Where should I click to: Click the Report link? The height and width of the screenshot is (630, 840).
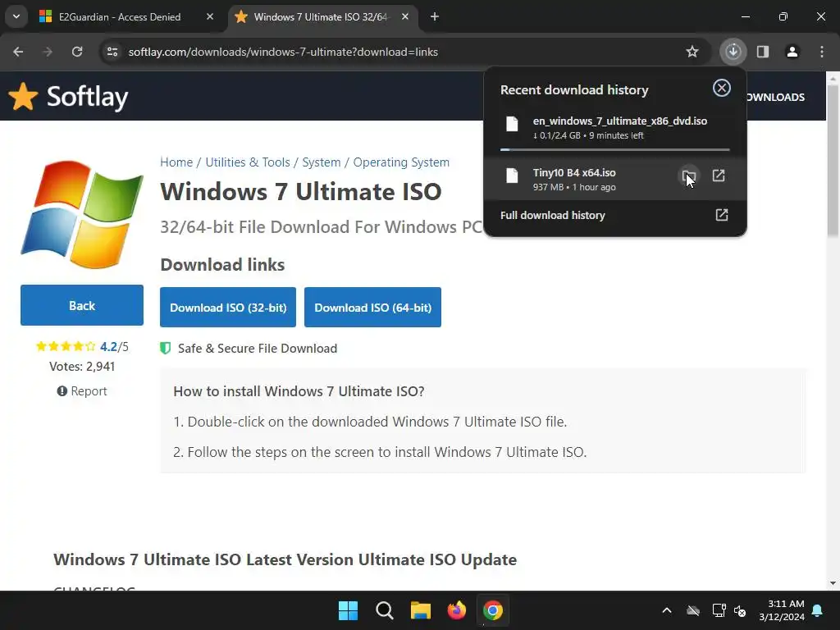[82, 391]
